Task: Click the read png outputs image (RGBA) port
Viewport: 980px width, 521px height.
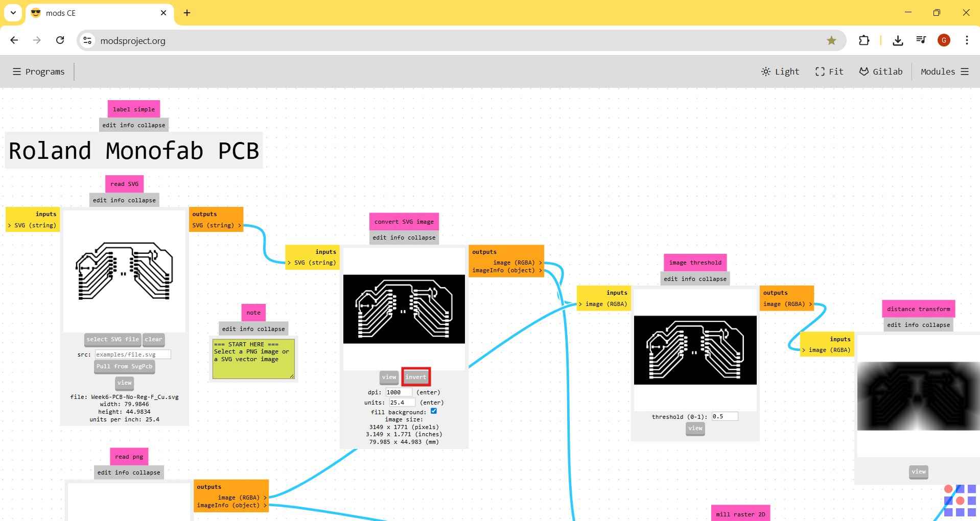Action: click(242, 498)
